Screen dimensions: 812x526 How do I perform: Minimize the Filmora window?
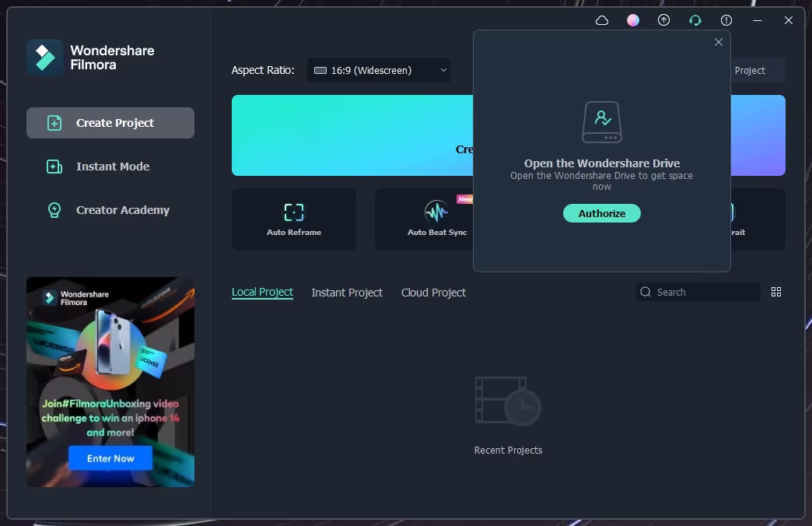757,20
